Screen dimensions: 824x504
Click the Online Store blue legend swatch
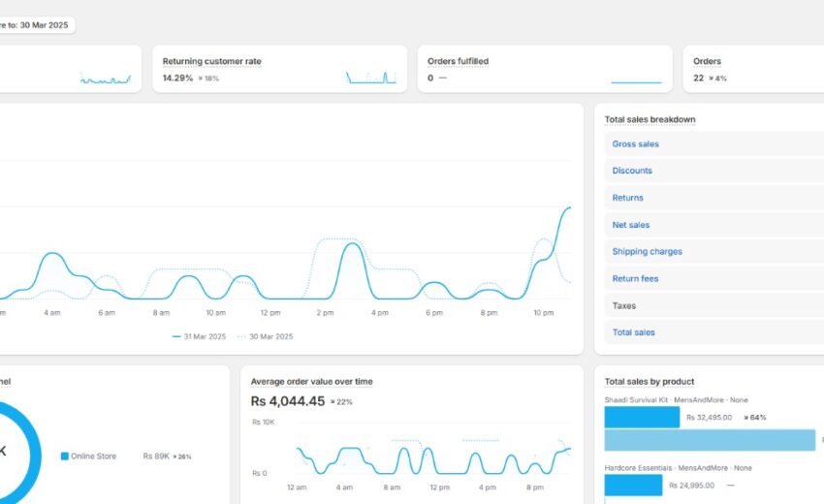[65, 457]
